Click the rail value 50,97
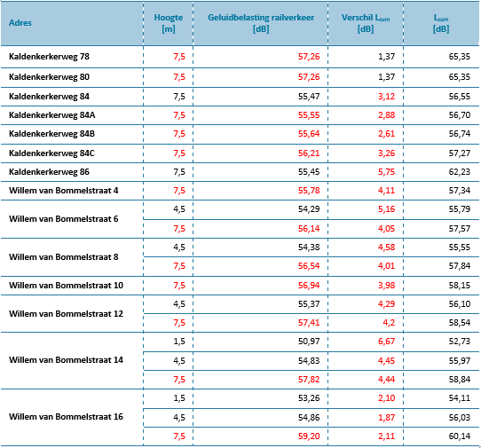This screenshot has width=481, height=448. click(309, 342)
